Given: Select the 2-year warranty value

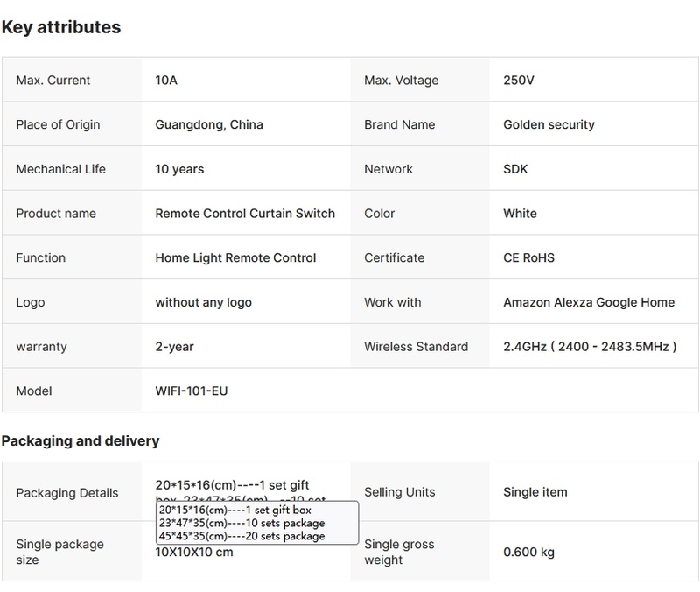Looking at the screenshot, I should click(x=174, y=347).
